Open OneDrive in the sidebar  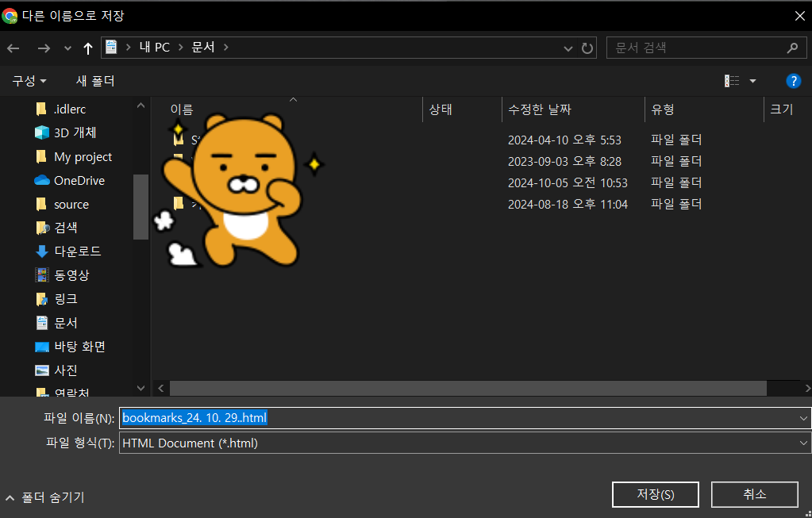[x=79, y=181]
